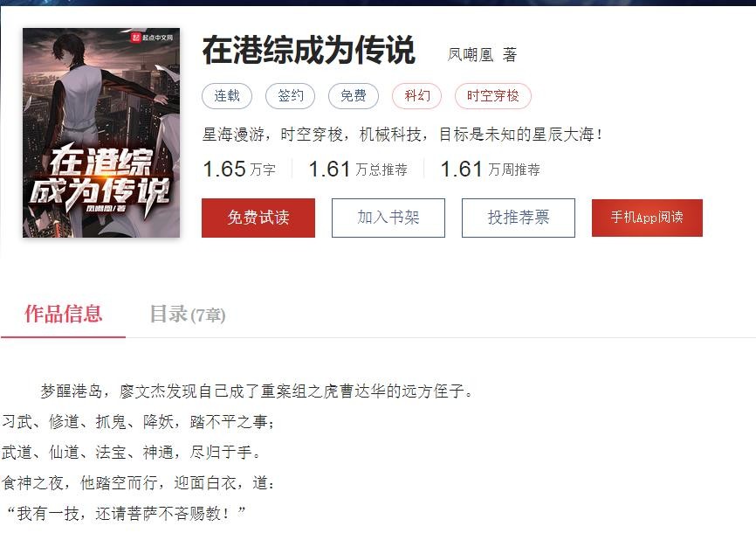This screenshot has height=533, width=756.
Task: Add the book via 加入书架
Action: 388,218
